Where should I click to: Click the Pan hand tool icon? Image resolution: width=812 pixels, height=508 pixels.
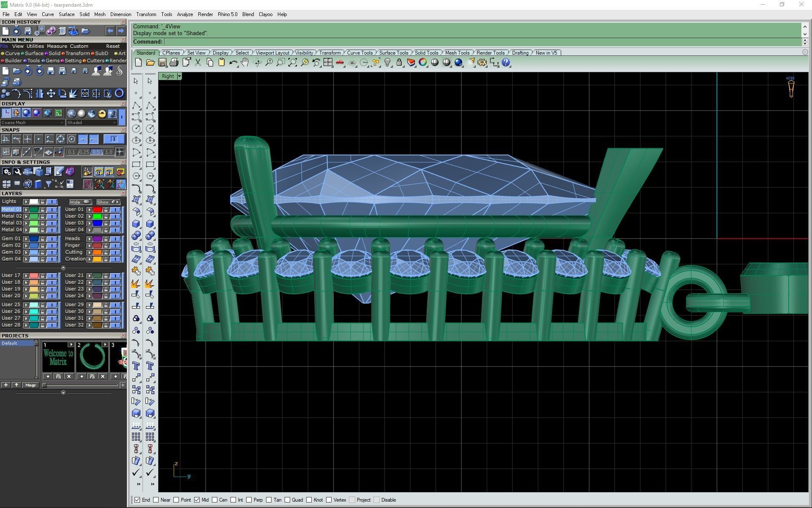(x=245, y=63)
